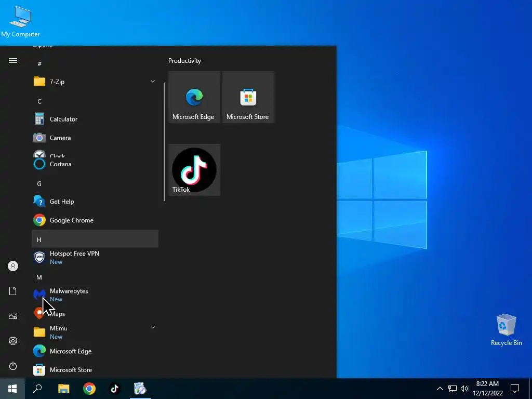Open Chrome from the taskbar
Image resolution: width=532 pixels, height=399 pixels.
click(89, 389)
